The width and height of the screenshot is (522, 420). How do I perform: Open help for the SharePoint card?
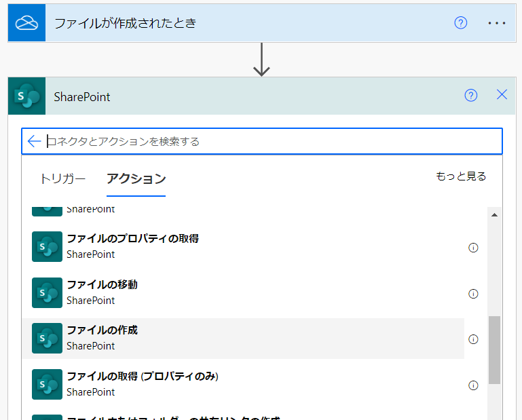[x=470, y=96]
